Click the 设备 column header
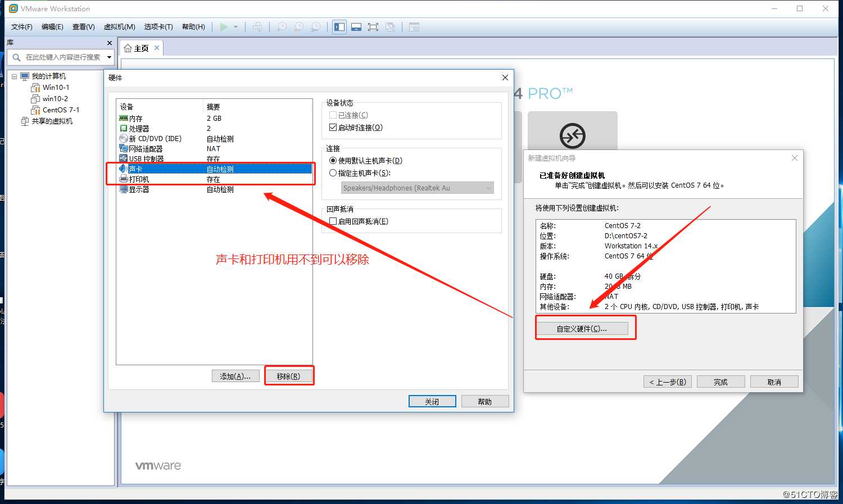 [160, 107]
